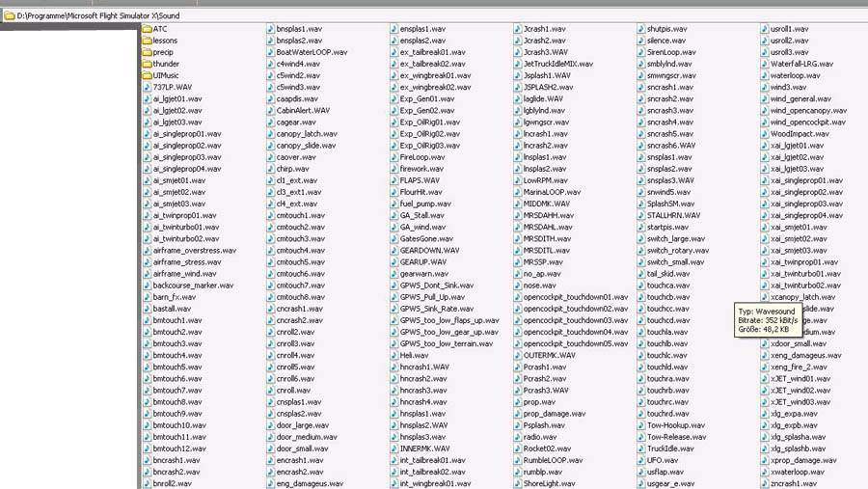This screenshot has width=868, height=489.
Task: Select file GPWS_Pull_Up.wav
Action: (432, 297)
